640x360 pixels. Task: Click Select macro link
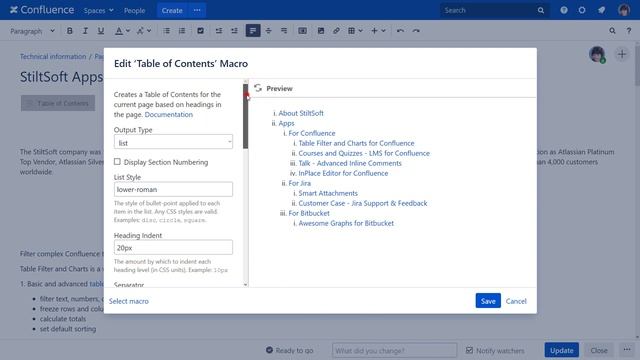(129, 301)
